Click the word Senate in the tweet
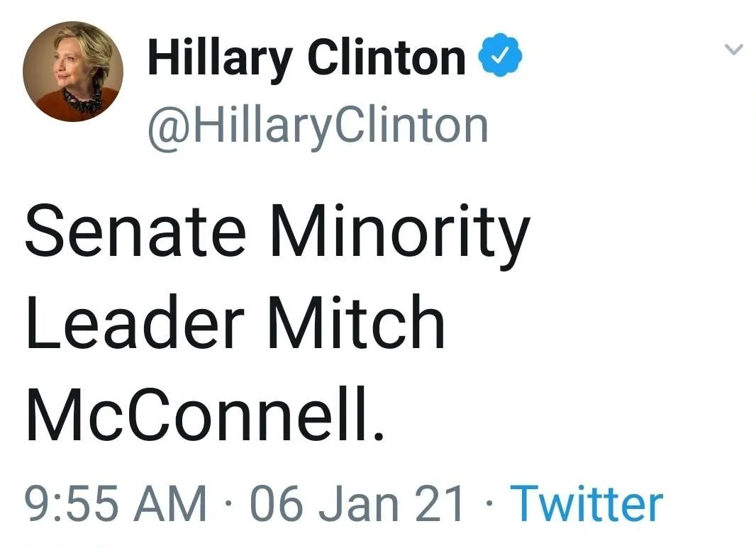This screenshot has width=756, height=548. tap(135, 233)
